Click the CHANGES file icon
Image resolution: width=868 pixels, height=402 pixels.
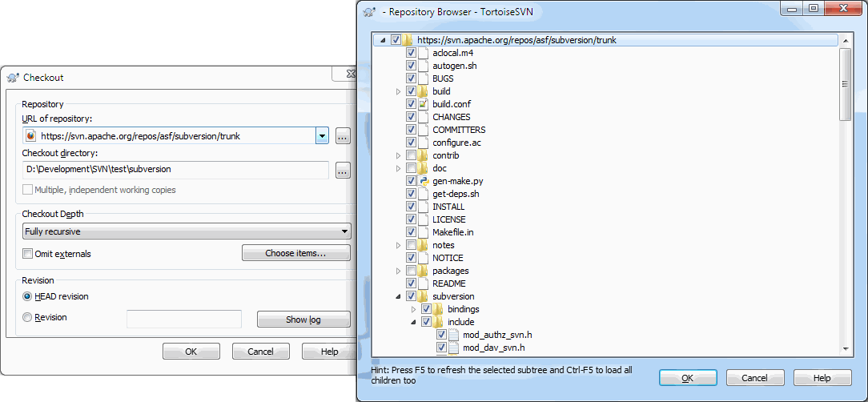[423, 117]
